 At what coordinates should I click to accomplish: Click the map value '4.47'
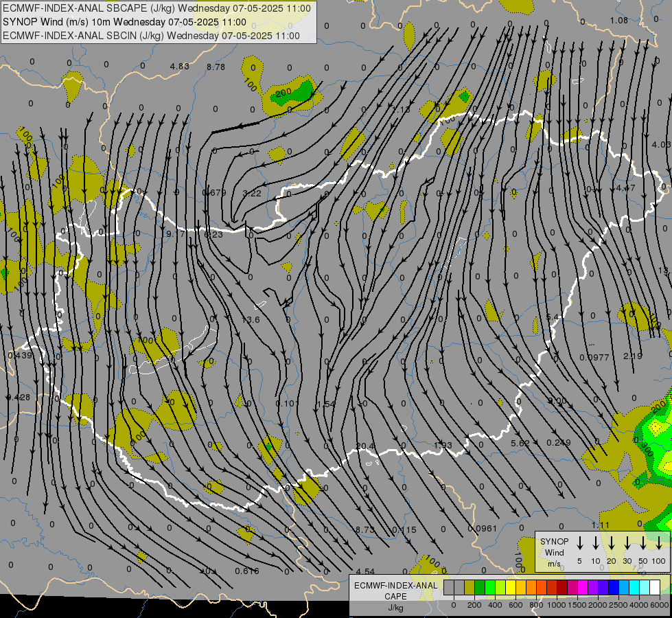626,188
